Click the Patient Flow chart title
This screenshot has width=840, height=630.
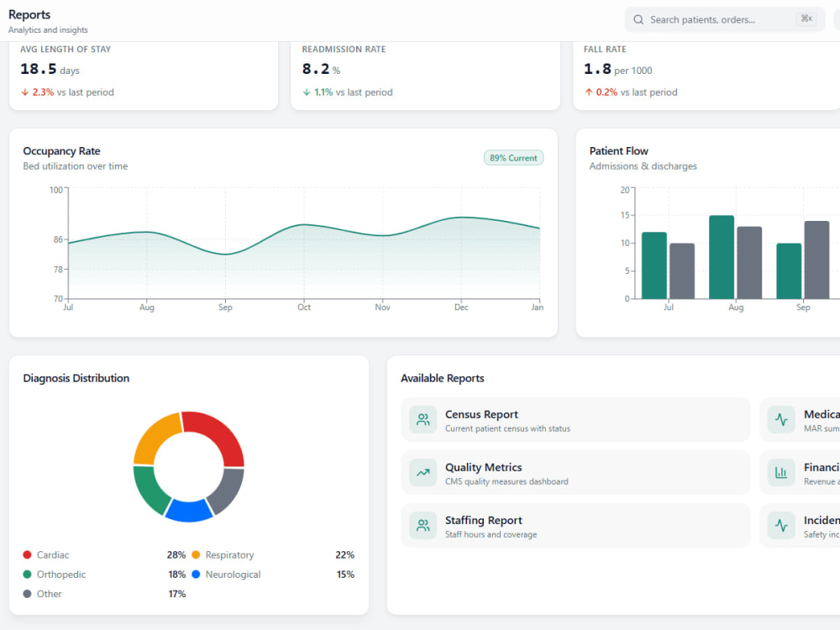click(x=619, y=151)
